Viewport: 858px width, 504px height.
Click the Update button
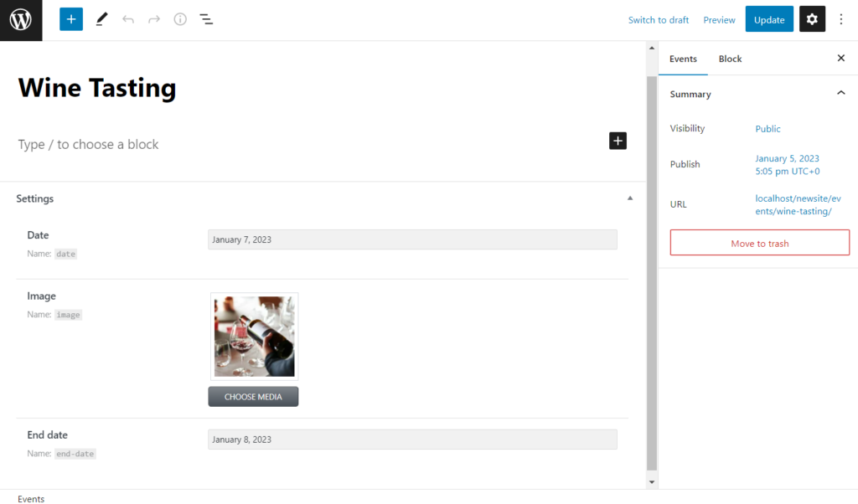click(769, 20)
